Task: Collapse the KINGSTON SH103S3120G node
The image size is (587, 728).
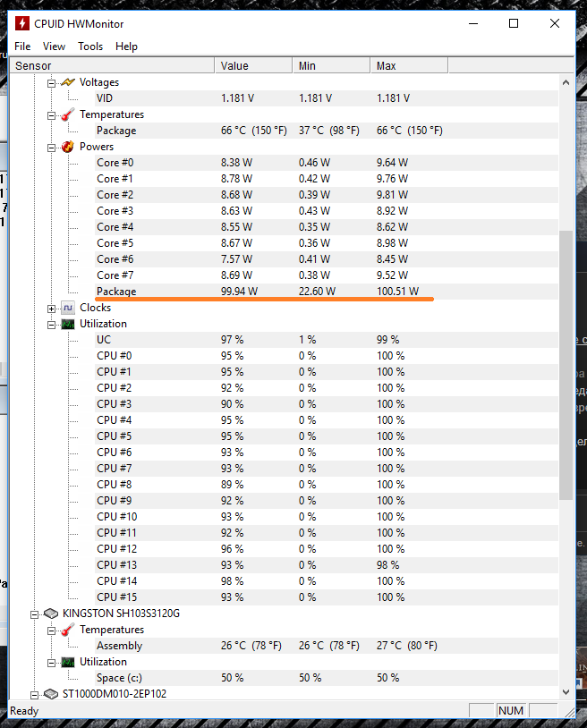Action: coord(35,614)
